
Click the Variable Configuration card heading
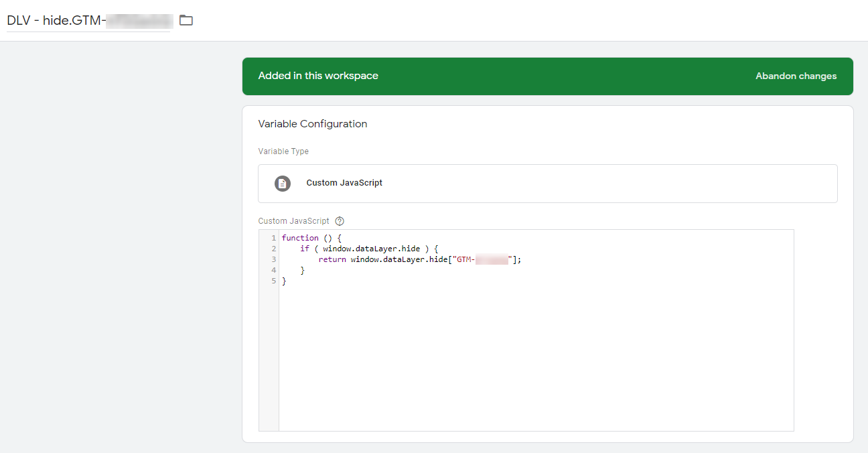point(313,124)
